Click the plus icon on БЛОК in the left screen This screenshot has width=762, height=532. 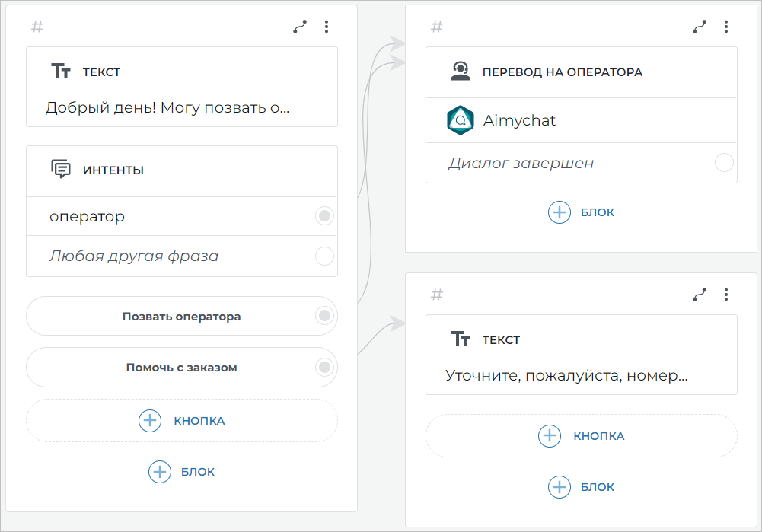pyautogui.click(x=159, y=472)
